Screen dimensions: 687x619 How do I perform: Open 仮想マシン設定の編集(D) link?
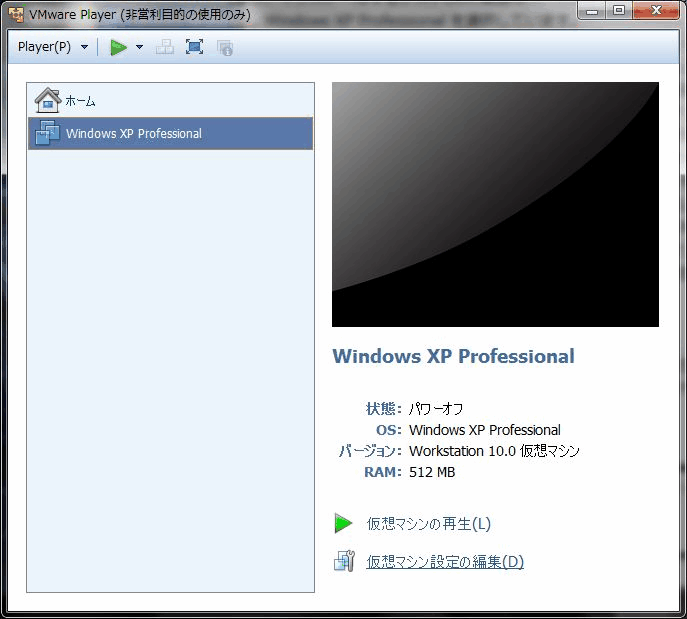444,561
